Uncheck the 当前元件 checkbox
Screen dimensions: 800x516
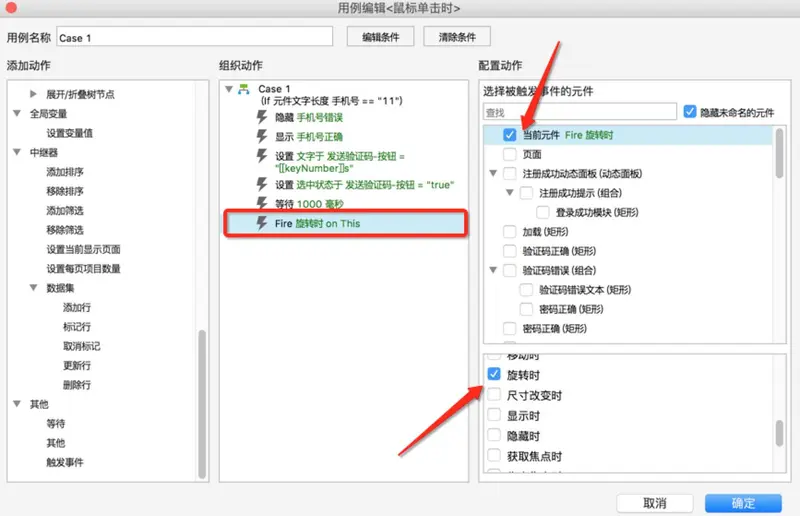[510, 134]
